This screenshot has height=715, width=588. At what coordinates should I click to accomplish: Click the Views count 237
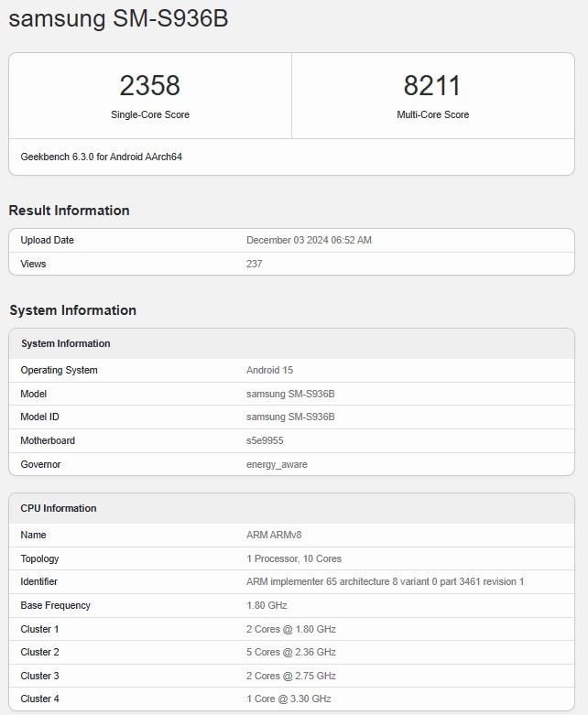[255, 265]
